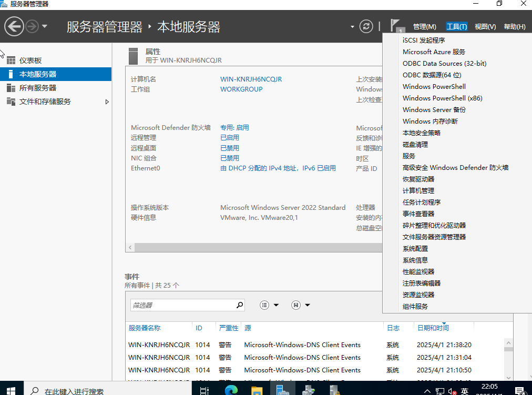Click firewall status 专用: 启用
532x395 pixels.
pyautogui.click(x=234, y=128)
